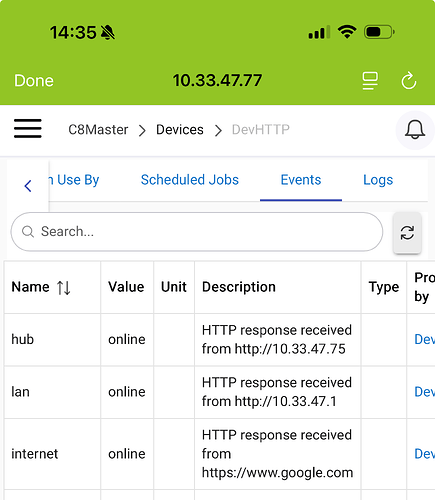
Task: Select the Events tab
Action: (301, 180)
